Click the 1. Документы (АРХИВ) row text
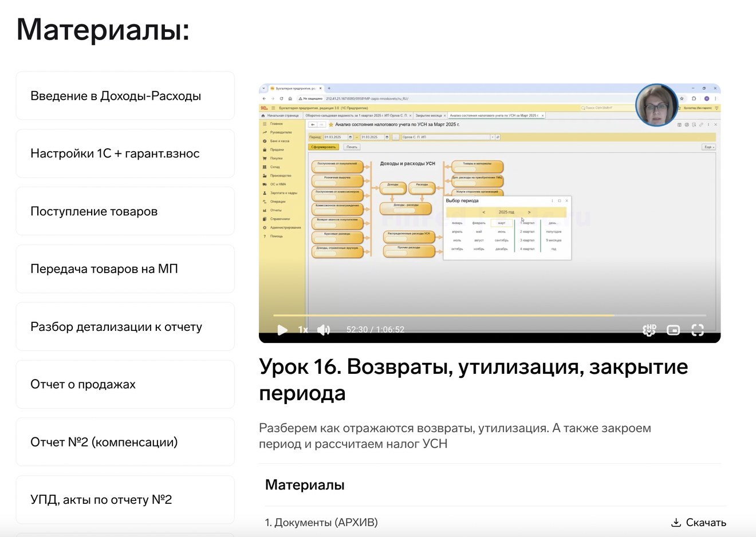 [321, 522]
